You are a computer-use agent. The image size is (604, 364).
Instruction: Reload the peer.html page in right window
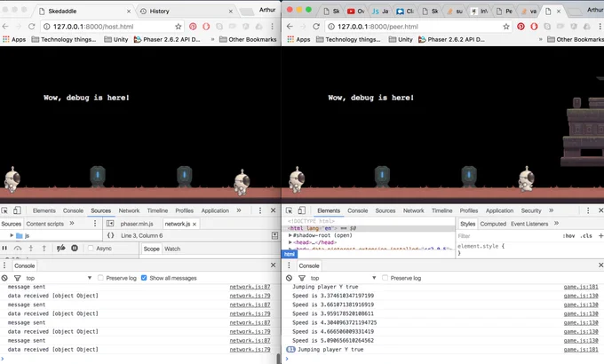coord(316,27)
